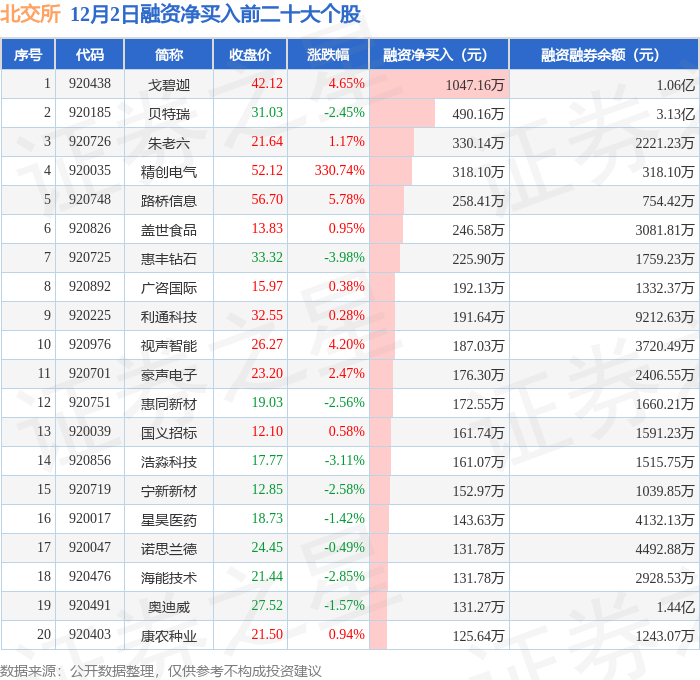Select stock name 贝特瑞
The height and width of the screenshot is (680, 700).
click(169, 114)
